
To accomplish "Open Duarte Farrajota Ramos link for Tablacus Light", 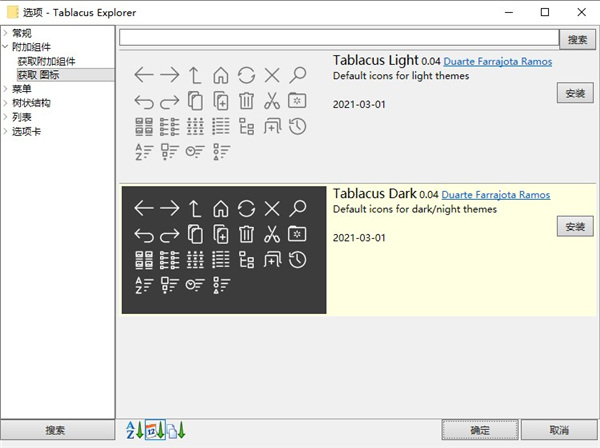I will pyautogui.click(x=496, y=62).
